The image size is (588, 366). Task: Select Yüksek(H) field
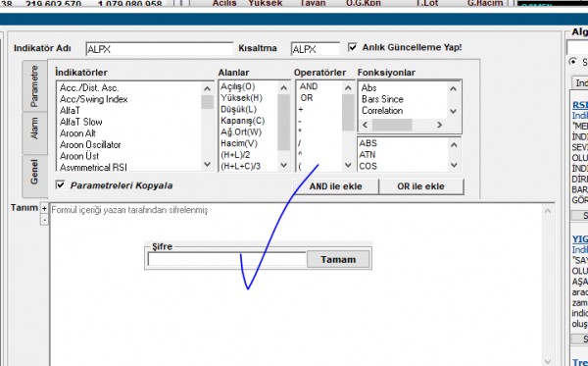(x=241, y=98)
